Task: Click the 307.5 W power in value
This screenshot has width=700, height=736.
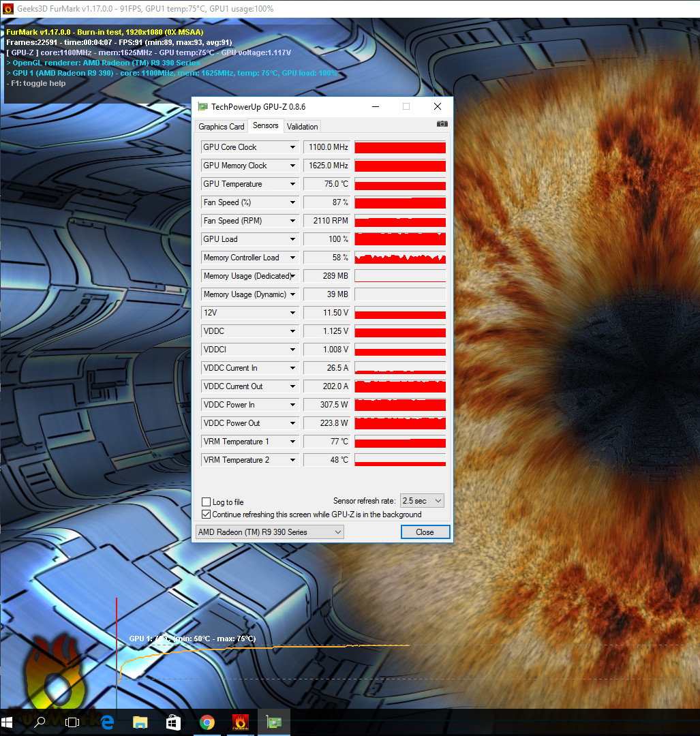Action: point(327,405)
